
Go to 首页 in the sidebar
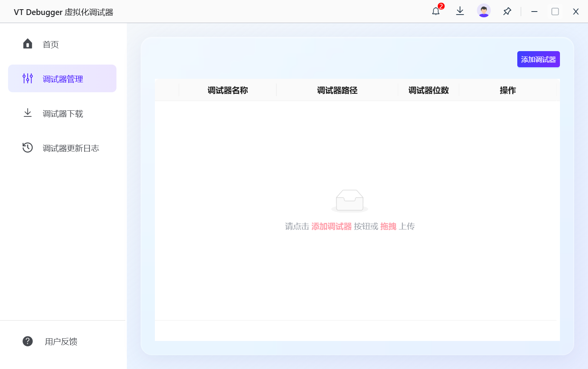tap(62, 44)
